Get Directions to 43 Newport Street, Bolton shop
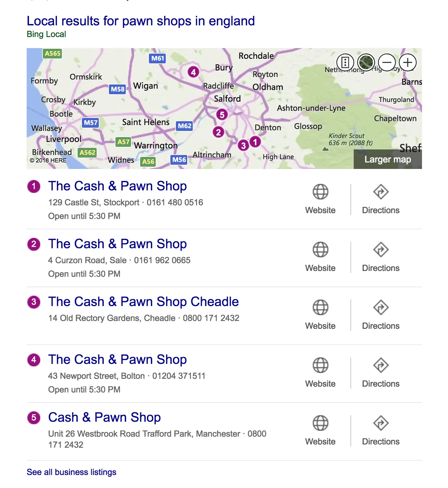The height and width of the screenshot is (488, 448). coord(381,373)
